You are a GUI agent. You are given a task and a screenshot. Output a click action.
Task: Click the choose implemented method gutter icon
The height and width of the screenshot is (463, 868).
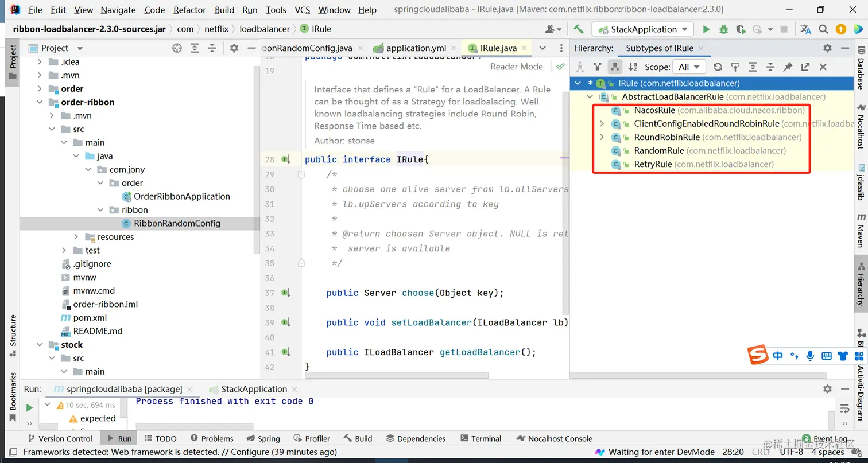[x=286, y=293]
